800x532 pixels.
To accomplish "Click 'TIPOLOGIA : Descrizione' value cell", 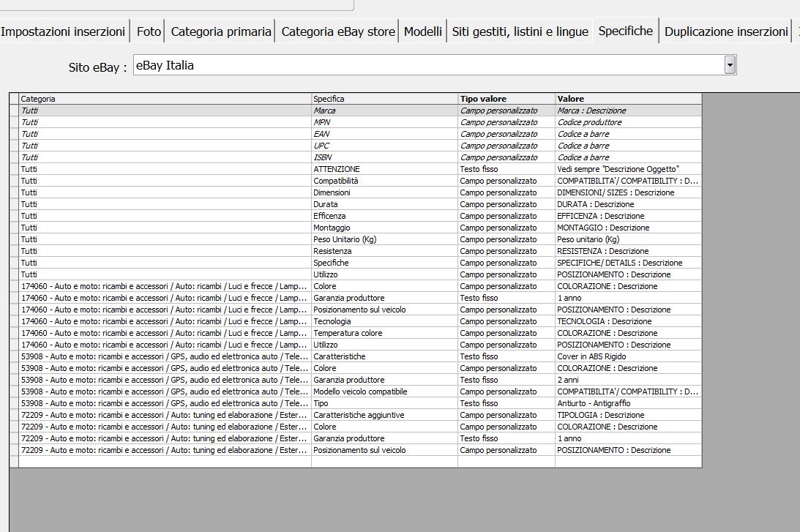I will [x=629, y=416].
